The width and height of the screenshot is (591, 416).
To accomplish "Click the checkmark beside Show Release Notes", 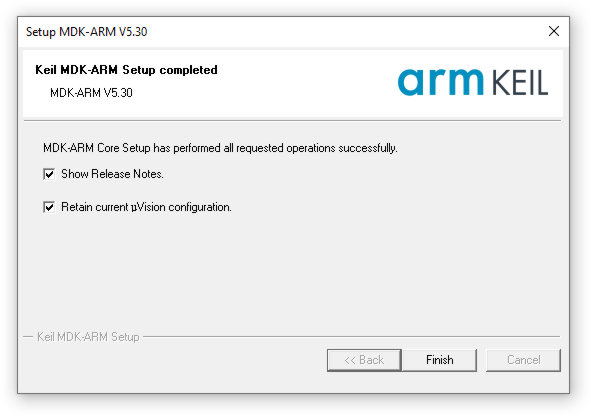I will pyautogui.click(x=49, y=174).
